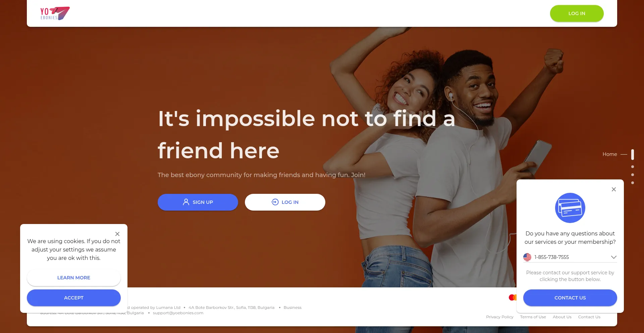Screen dimensions: 644x333
Task: Open the Privacy Policy link
Action: 500,317
